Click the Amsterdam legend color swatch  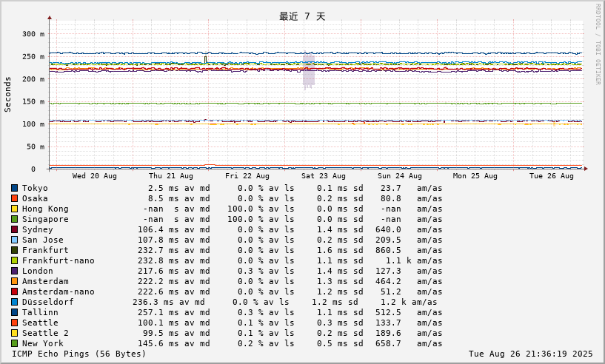click(14, 282)
